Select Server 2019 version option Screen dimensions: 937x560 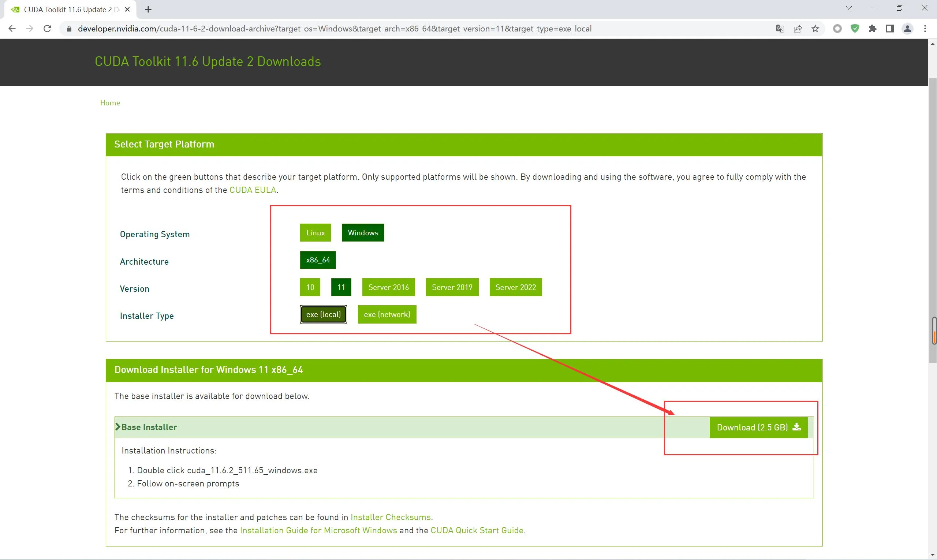click(452, 288)
